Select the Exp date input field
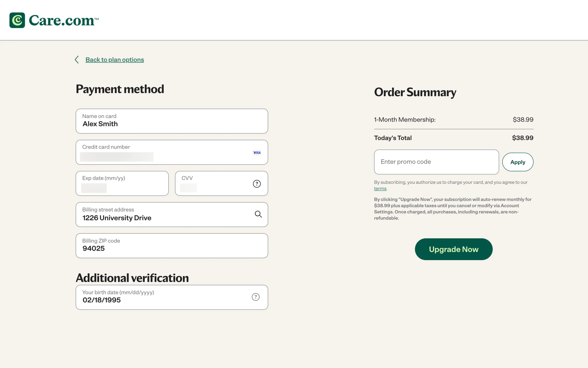Image resolution: width=588 pixels, height=368 pixels. click(122, 184)
